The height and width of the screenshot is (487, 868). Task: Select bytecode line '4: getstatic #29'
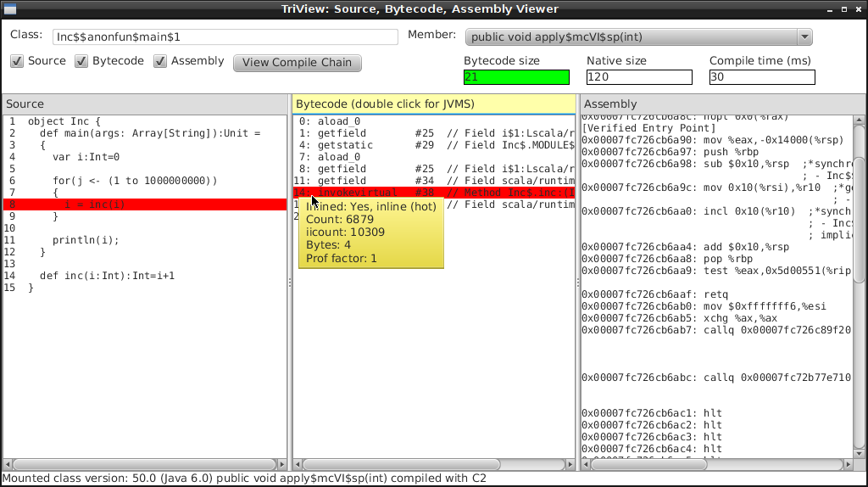click(434, 145)
